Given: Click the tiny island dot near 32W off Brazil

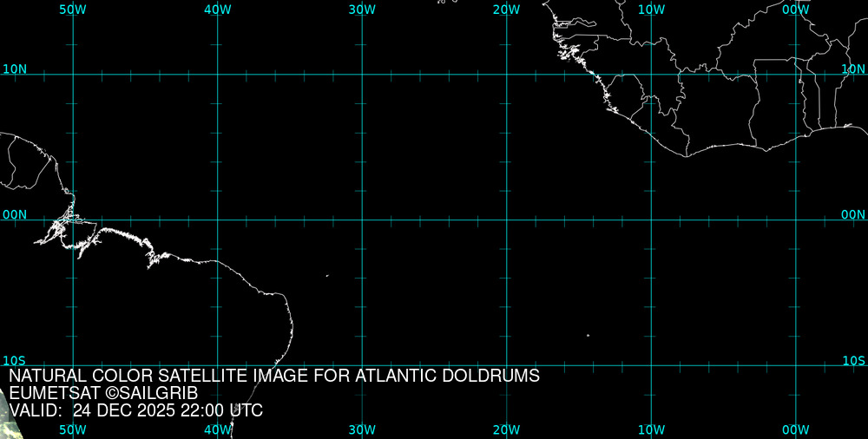Looking at the screenshot, I should pos(327,276).
